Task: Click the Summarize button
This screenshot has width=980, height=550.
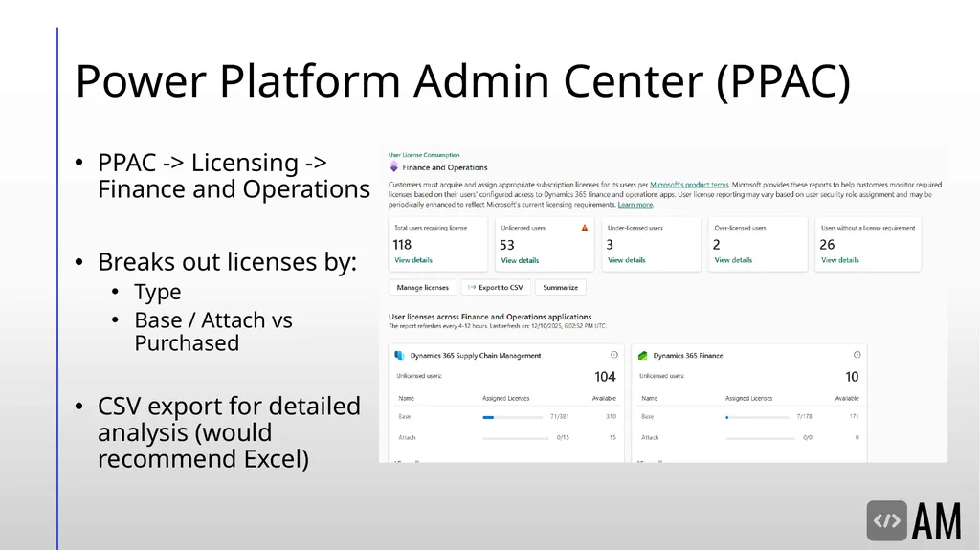Action: coord(560,288)
